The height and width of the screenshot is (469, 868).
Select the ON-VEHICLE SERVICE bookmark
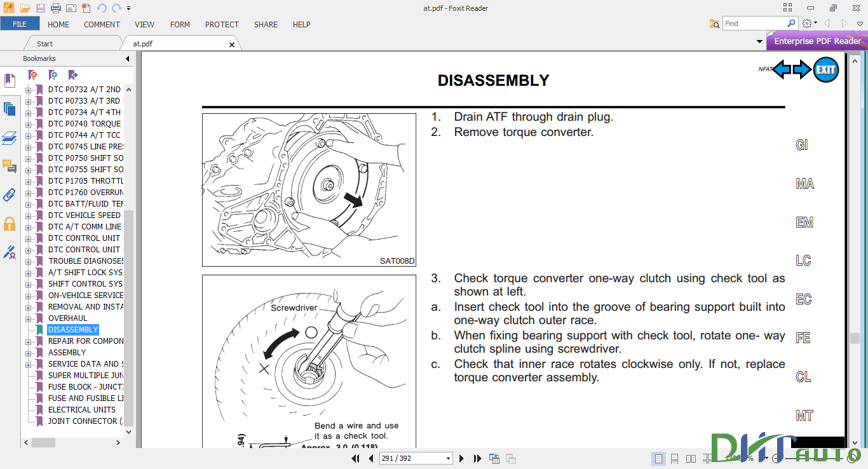86,295
